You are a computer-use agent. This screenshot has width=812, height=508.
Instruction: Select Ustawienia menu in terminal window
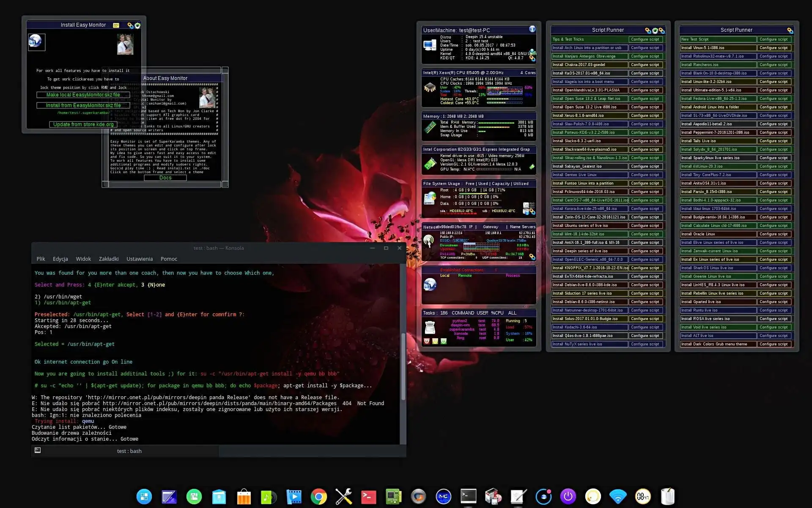pyautogui.click(x=140, y=259)
